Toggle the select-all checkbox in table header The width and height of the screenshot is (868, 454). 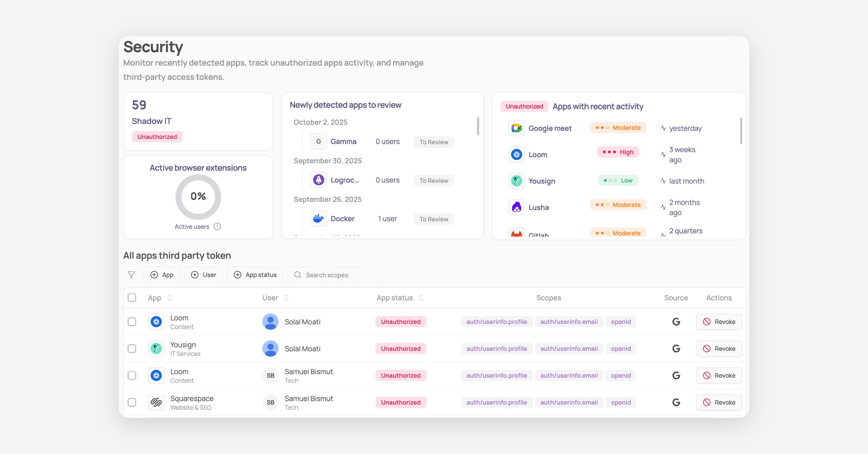click(132, 298)
